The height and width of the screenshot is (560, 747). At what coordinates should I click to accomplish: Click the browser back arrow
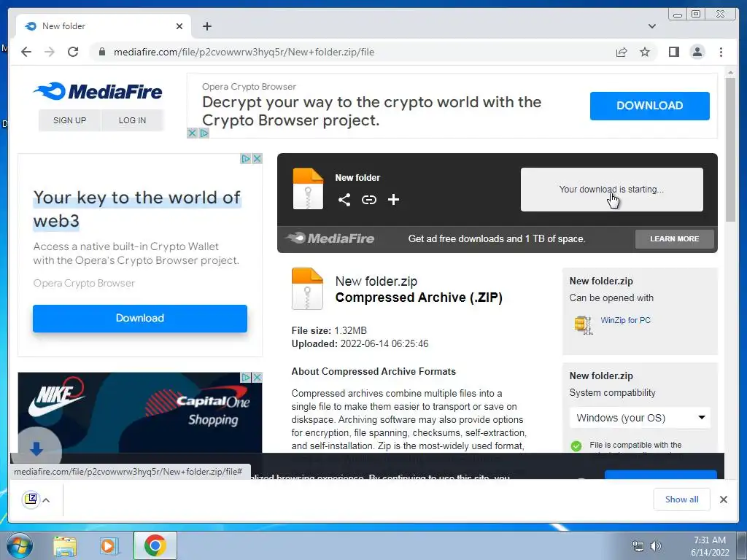coord(26,52)
